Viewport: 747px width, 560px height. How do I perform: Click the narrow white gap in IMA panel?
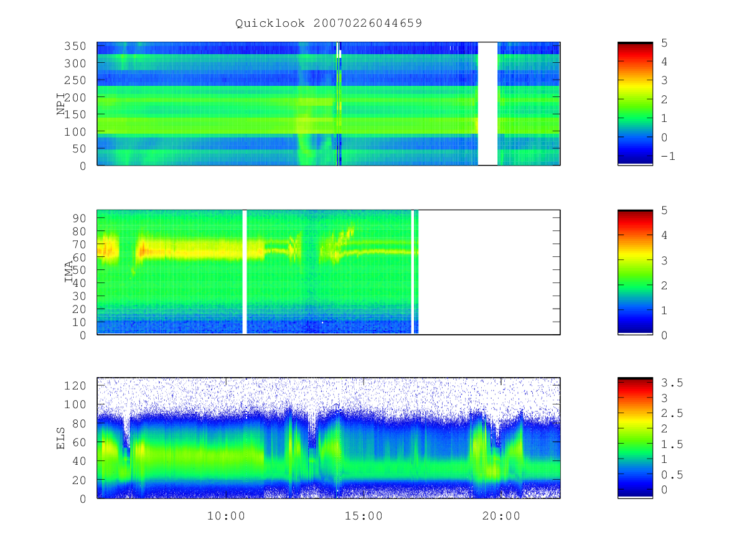(245, 272)
